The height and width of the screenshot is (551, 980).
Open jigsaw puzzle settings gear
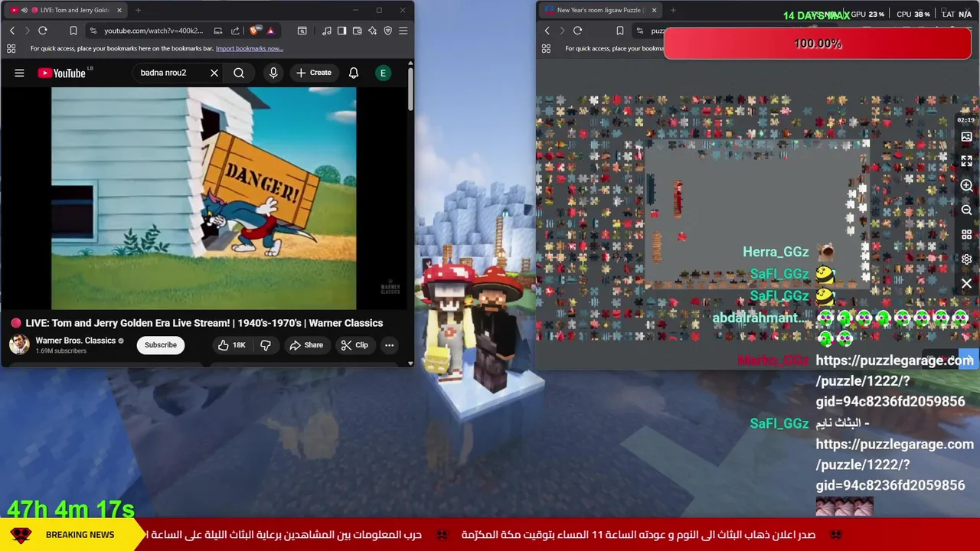[966, 259]
